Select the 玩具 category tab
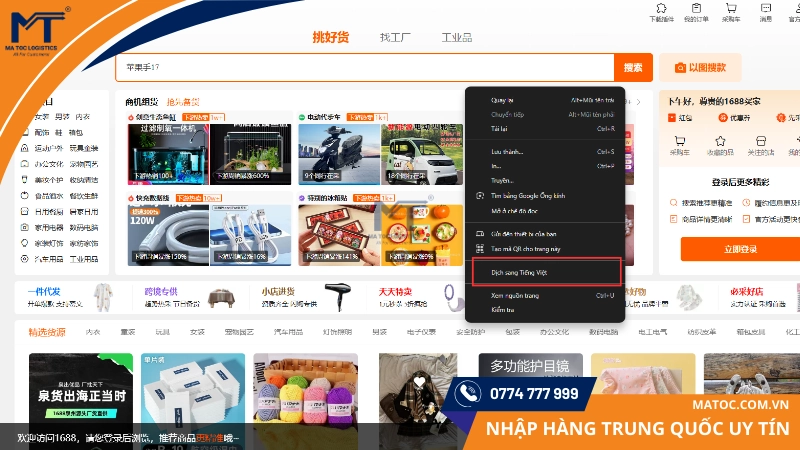 pyautogui.click(x=162, y=332)
